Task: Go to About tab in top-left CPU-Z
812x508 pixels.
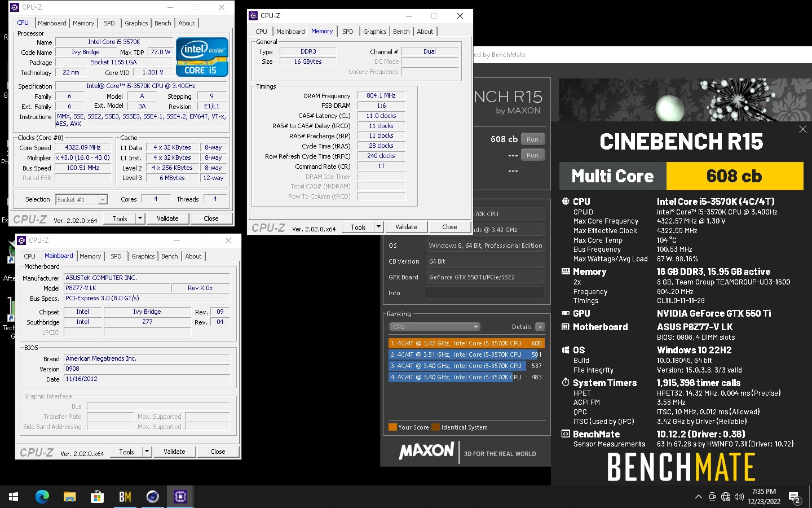Action: click(x=187, y=23)
